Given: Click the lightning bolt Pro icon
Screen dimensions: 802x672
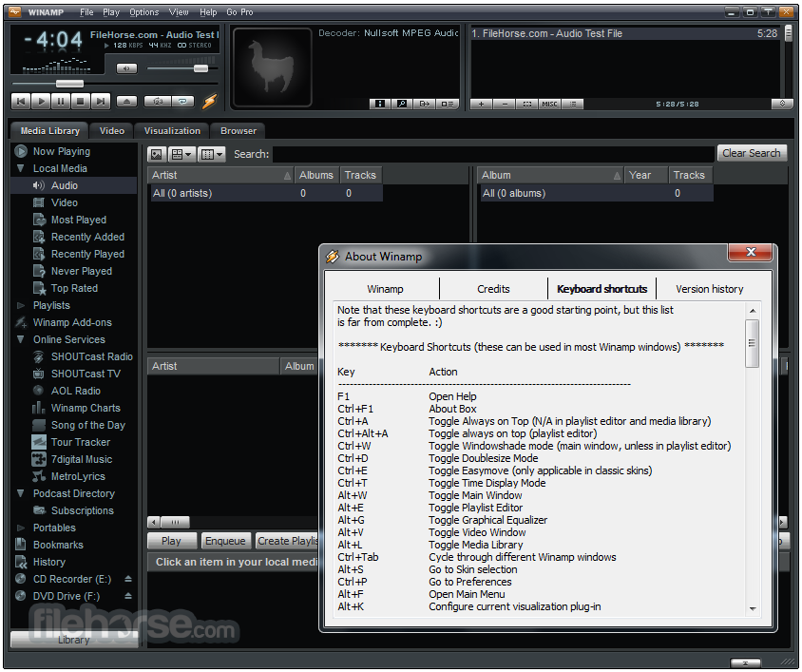Looking at the screenshot, I should click(x=210, y=101).
